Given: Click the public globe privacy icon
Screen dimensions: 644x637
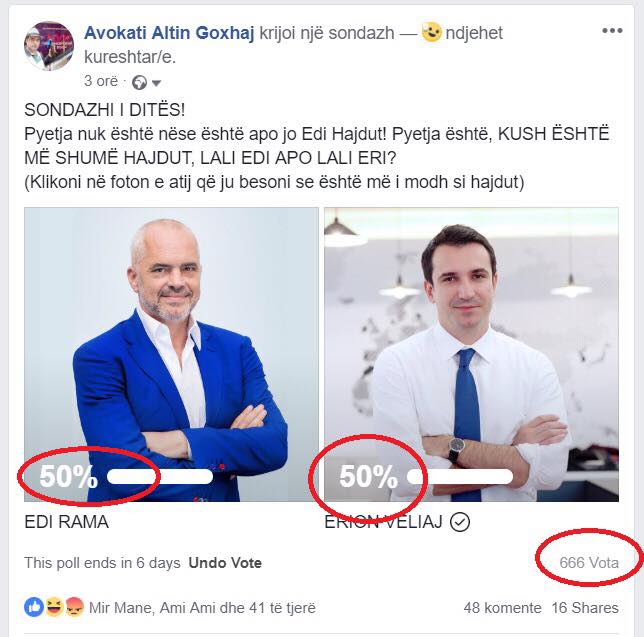Looking at the screenshot, I should 140,83.
